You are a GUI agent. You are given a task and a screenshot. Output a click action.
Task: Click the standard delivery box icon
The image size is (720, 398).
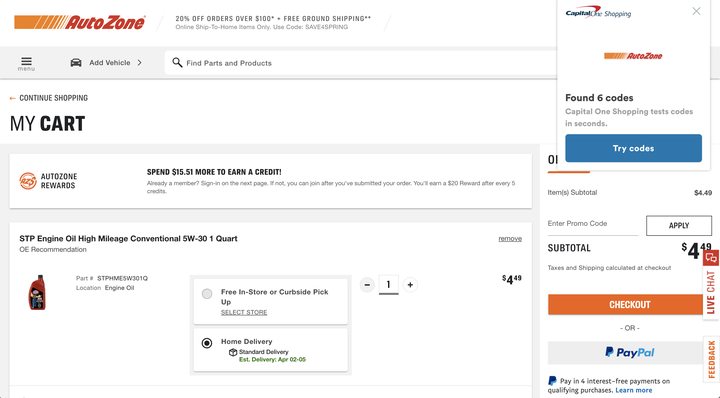click(x=233, y=352)
